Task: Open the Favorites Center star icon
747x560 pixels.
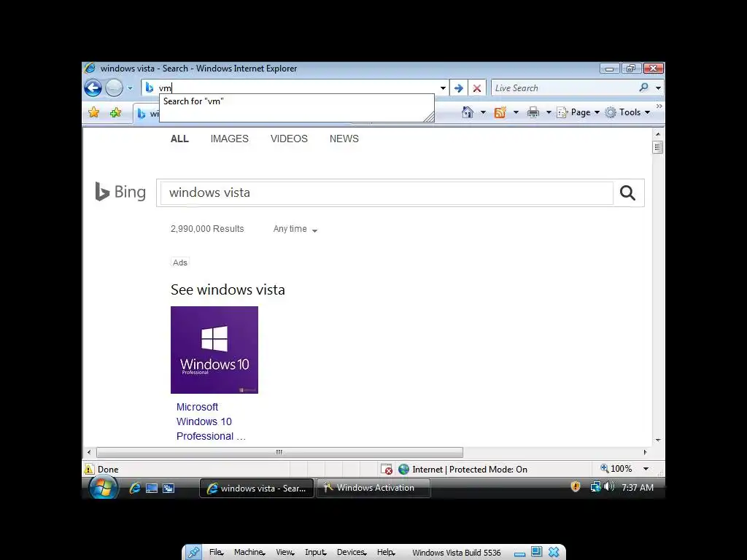Action: point(94,112)
